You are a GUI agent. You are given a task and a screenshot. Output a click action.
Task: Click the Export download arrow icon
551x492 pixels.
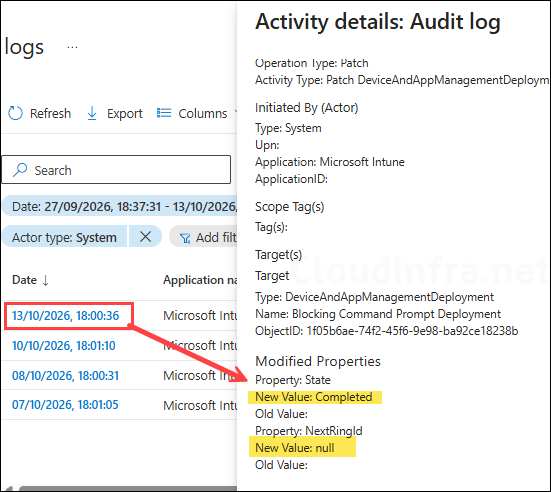92,113
